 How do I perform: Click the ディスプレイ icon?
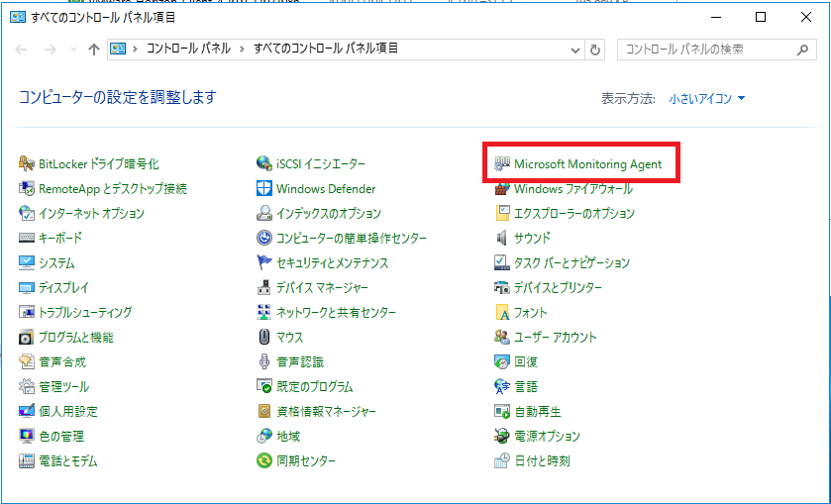26,288
